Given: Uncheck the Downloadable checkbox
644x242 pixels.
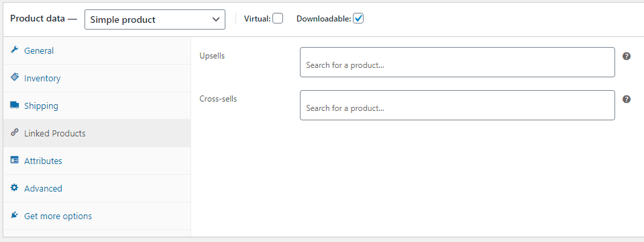Looking at the screenshot, I should tap(358, 19).
